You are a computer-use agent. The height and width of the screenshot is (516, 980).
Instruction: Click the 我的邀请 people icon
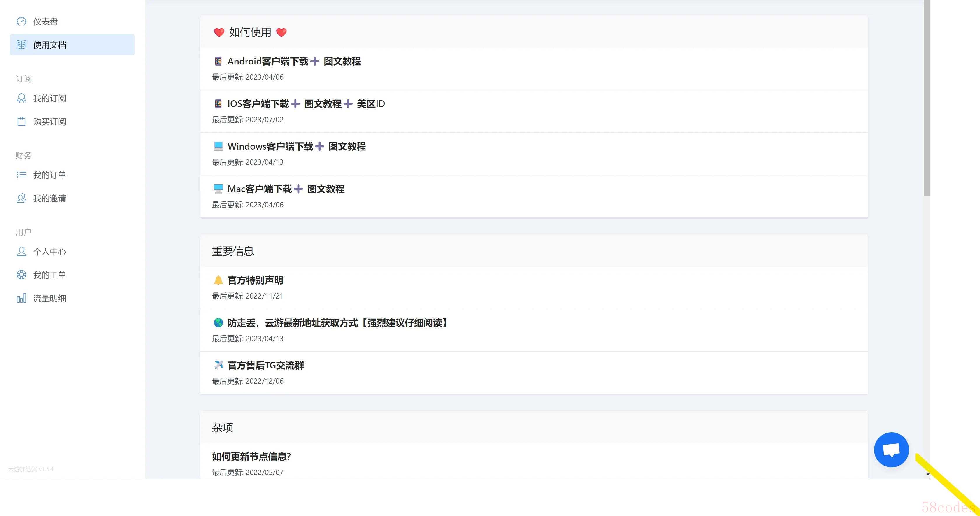(x=21, y=198)
